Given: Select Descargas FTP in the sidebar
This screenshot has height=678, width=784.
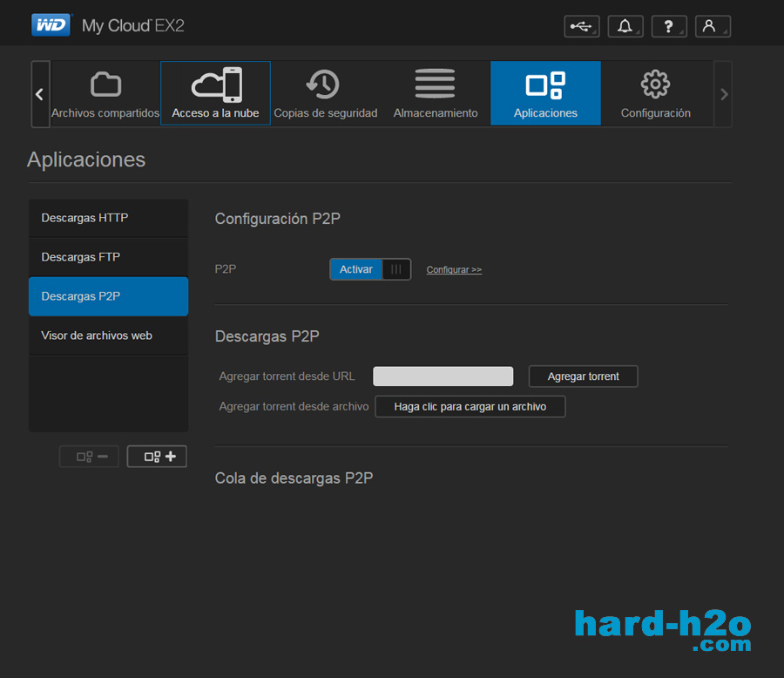Looking at the screenshot, I should [x=109, y=257].
